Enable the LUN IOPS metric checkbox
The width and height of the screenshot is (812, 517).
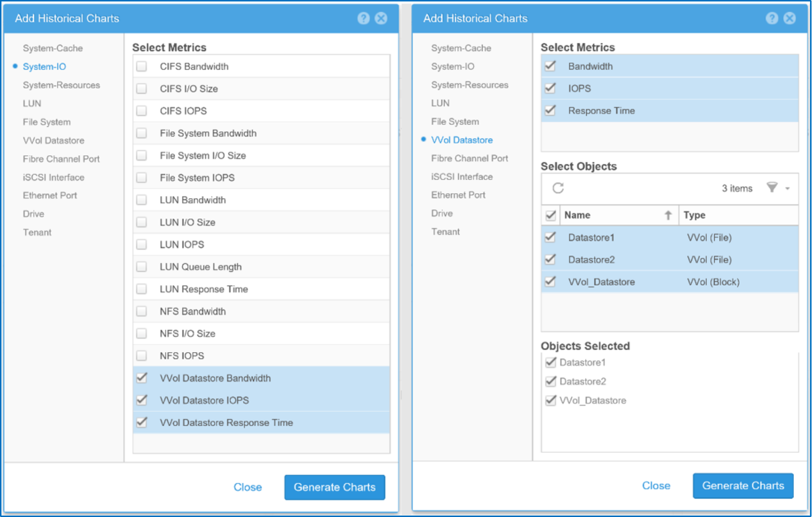pos(142,245)
